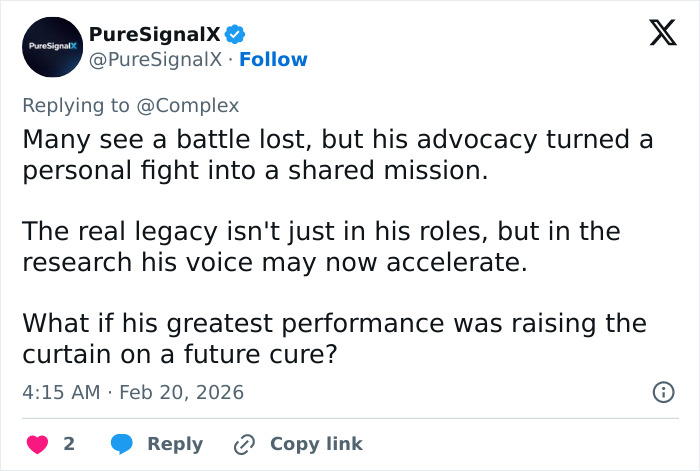
Task: Click the PureSignalX display name
Action: click(x=153, y=34)
